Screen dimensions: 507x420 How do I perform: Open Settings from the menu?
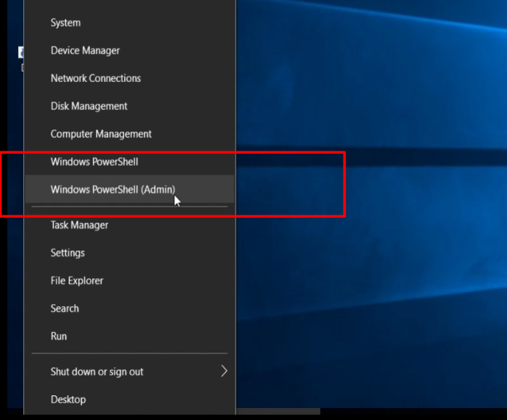coord(129,253)
